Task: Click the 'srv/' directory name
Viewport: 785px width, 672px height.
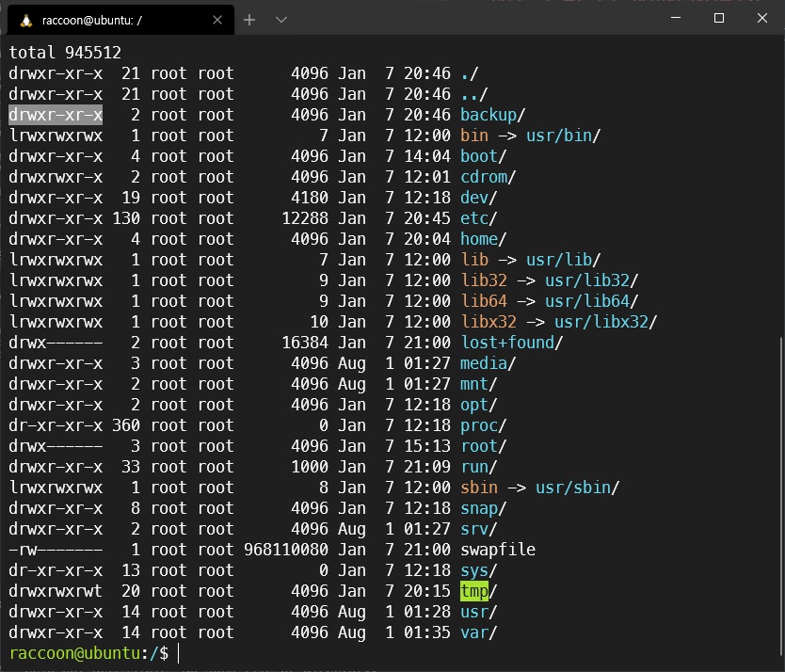Action: [x=478, y=529]
